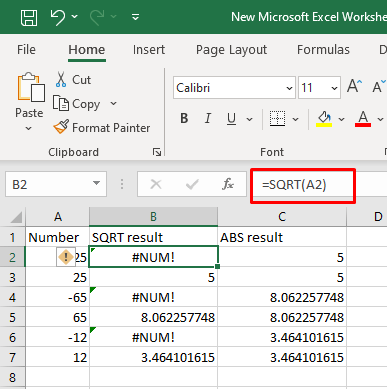387x389 pixels.
Task: Click formula bar resize dots handle
Action: pos(122,184)
